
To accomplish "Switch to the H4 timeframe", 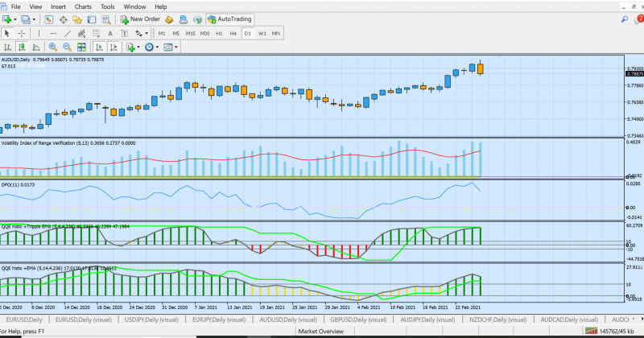I will (233, 33).
